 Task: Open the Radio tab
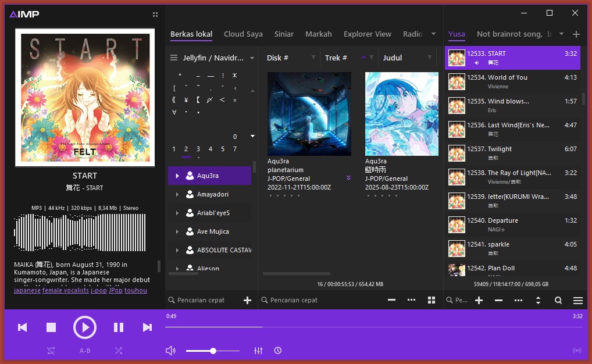click(413, 34)
